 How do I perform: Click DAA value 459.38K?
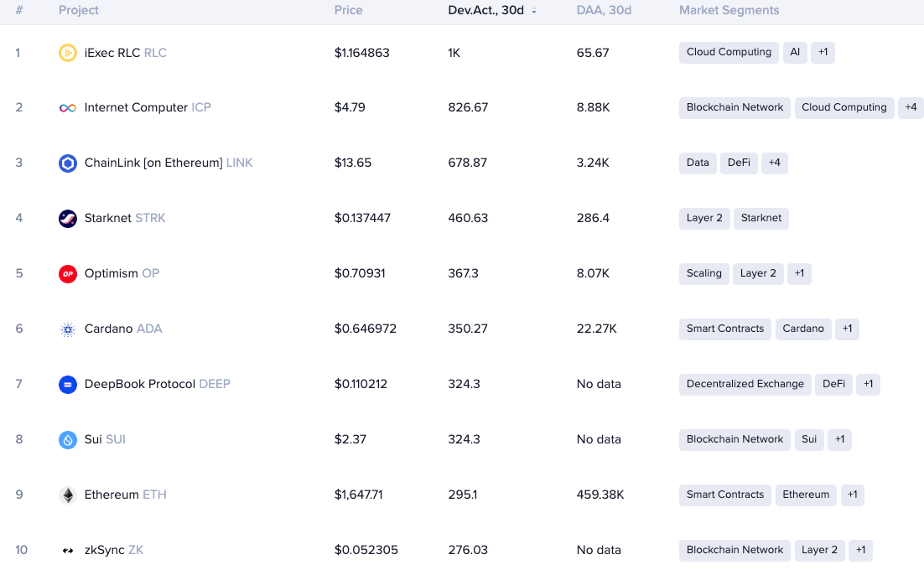click(600, 495)
